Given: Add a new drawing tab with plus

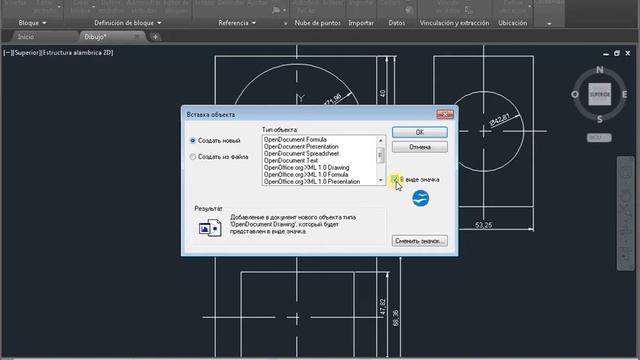Looking at the screenshot, I should [x=155, y=37].
